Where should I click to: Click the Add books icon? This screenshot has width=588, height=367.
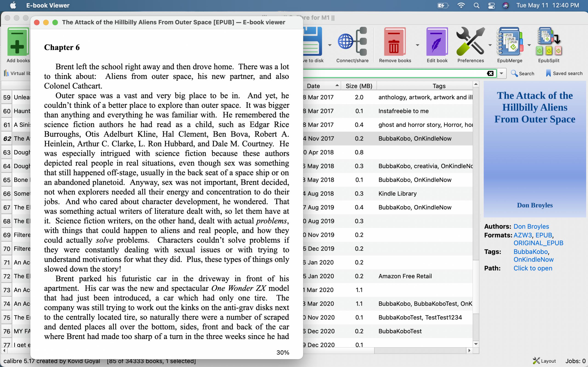point(18,42)
